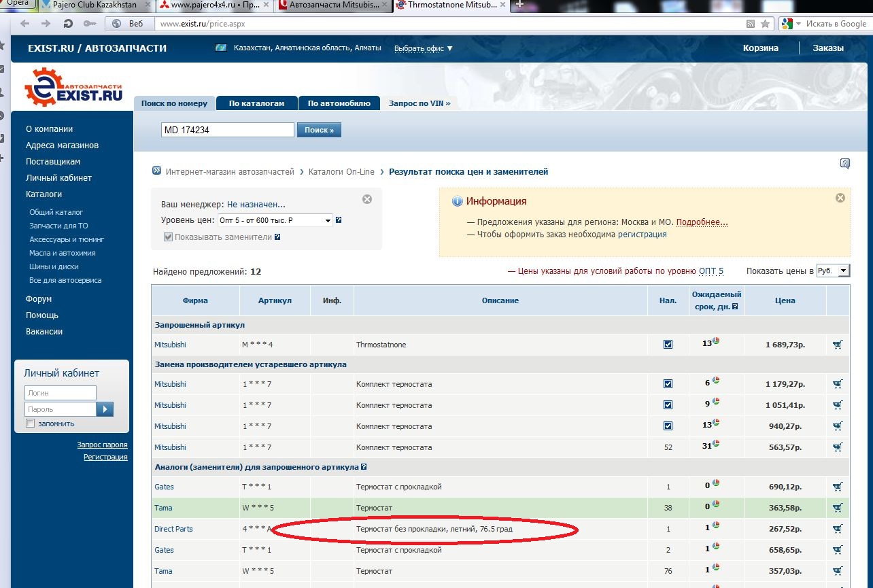Bookmark the page with the star icon
Viewport: 873px width, 588px height.
coord(766,24)
